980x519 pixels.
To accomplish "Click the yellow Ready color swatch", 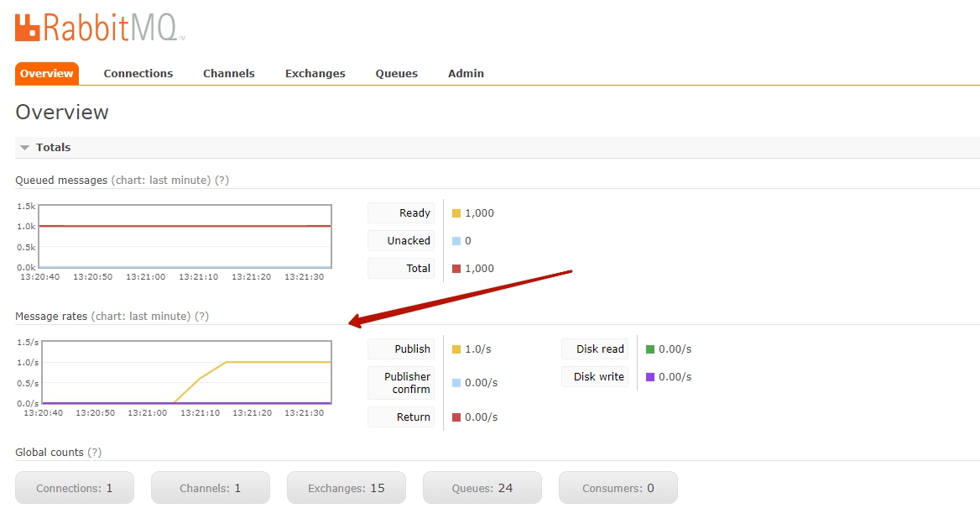I will 456,213.
